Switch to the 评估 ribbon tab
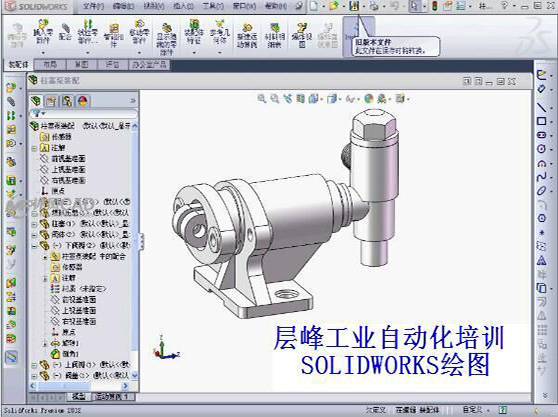The image size is (558, 417). pos(112,64)
